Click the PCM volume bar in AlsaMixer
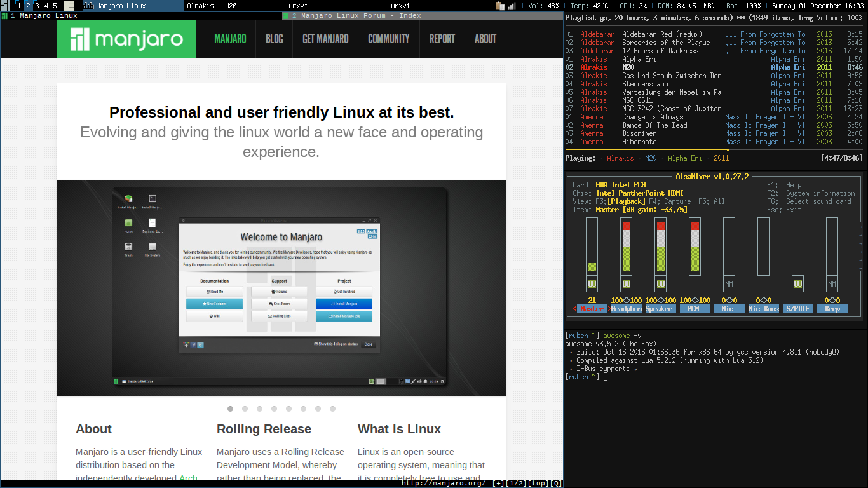The image size is (868, 488). point(695,247)
